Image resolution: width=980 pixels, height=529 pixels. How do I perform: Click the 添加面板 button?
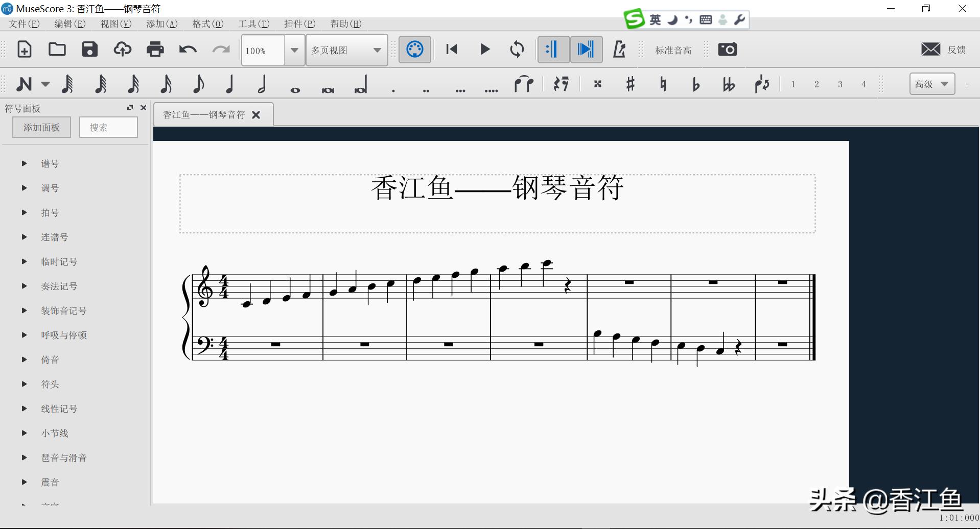(41, 127)
